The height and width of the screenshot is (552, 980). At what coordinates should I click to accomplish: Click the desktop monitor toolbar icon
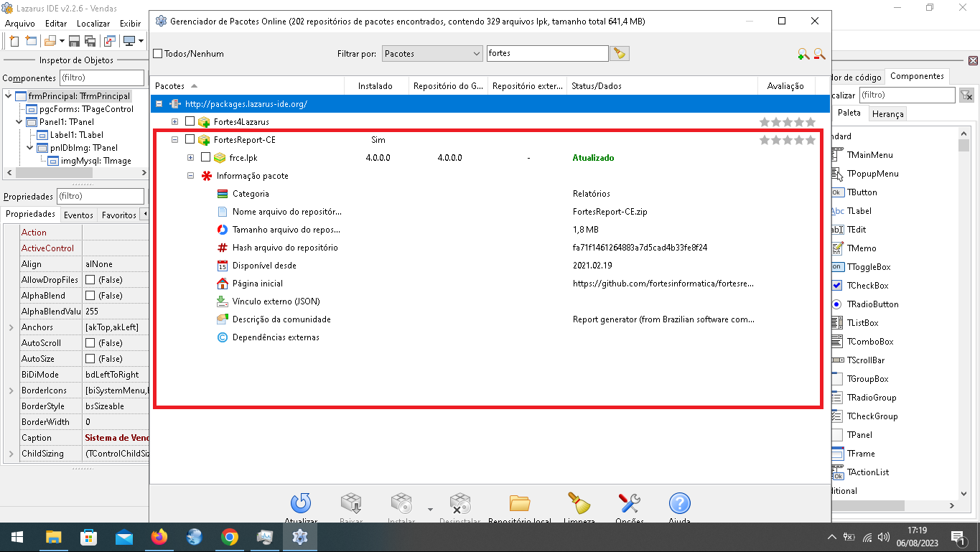tap(129, 41)
